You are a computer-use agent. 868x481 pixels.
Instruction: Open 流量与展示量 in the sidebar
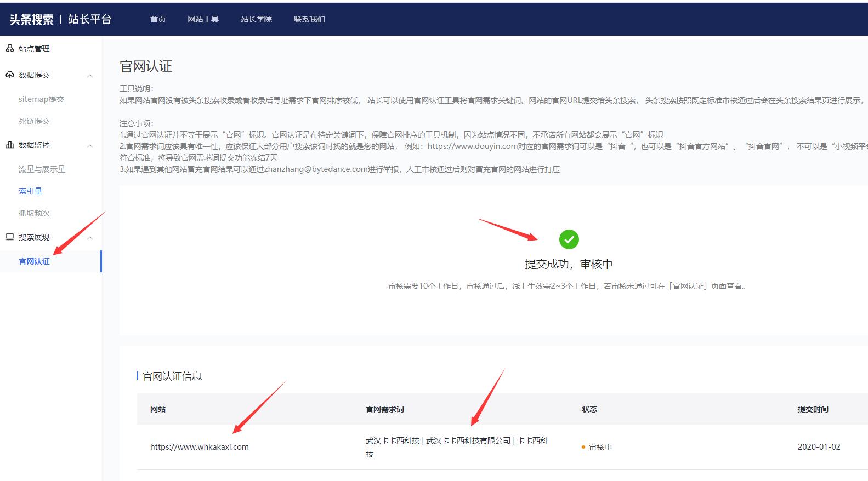42,169
